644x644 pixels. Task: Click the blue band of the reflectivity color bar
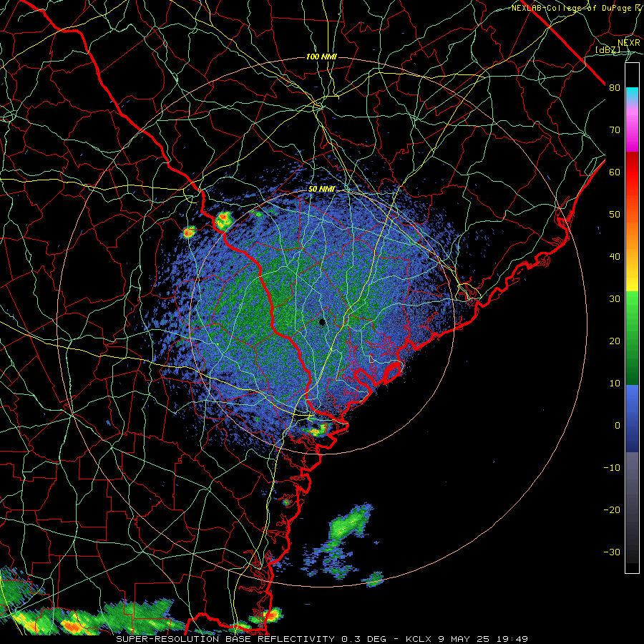pyautogui.click(x=632, y=419)
